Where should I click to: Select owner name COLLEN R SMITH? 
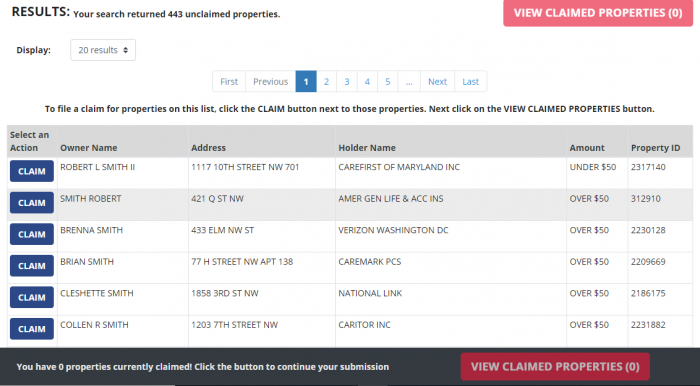tap(94, 325)
